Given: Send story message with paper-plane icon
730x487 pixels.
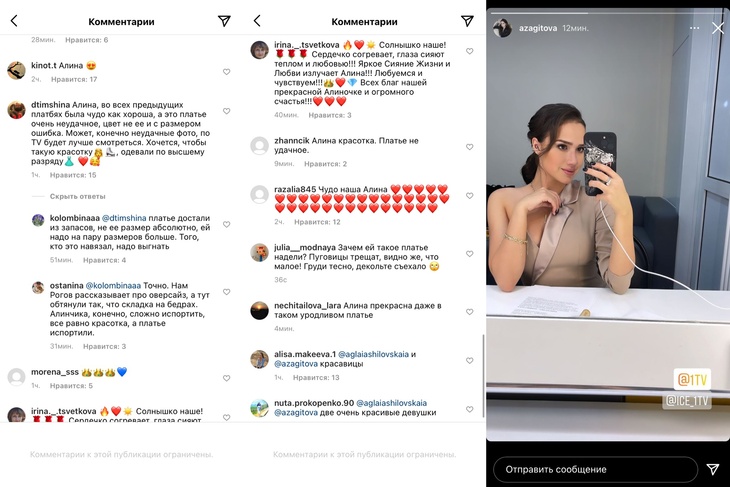Looking at the screenshot, I should 712,469.
